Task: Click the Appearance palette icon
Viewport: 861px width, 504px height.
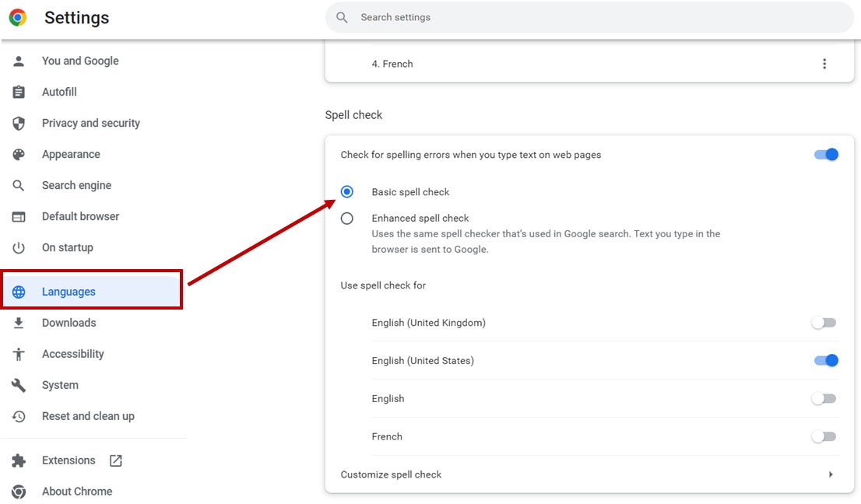Action: [19, 154]
